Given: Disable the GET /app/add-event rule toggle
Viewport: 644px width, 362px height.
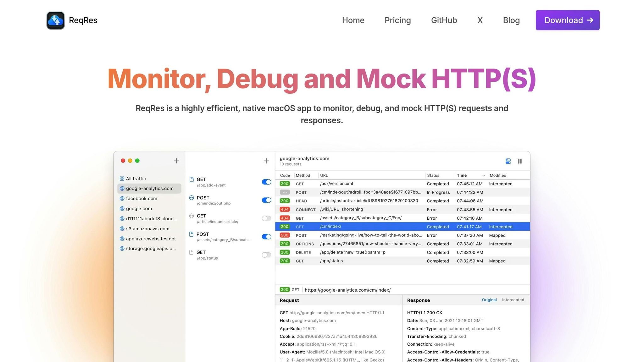Looking at the screenshot, I should click(266, 182).
